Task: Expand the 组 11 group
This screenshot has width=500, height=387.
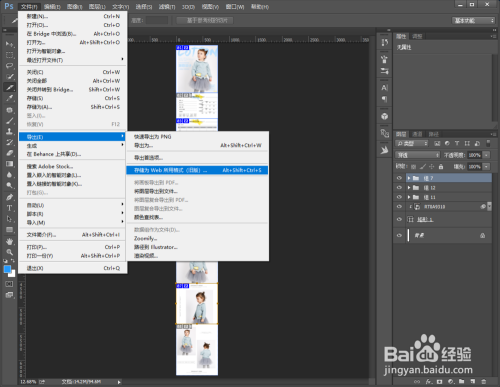Action: [x=409, y=197]
